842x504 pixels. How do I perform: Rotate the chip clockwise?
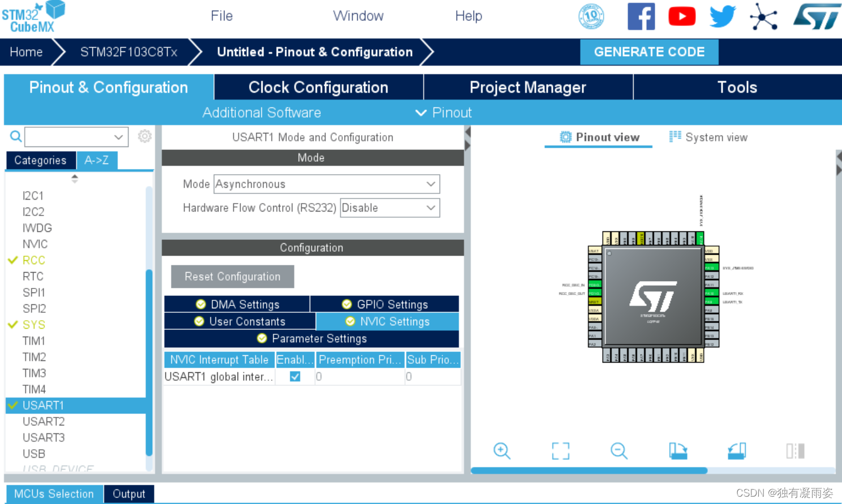678,451
